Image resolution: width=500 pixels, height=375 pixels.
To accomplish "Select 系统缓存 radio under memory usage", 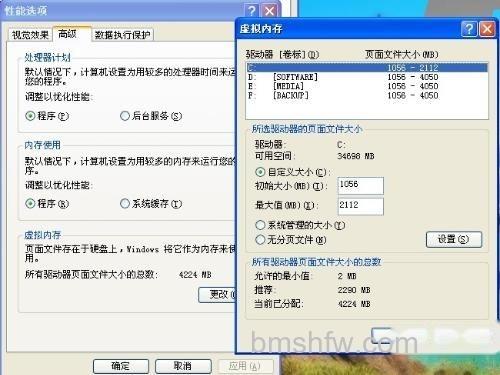I will [125, 204].
